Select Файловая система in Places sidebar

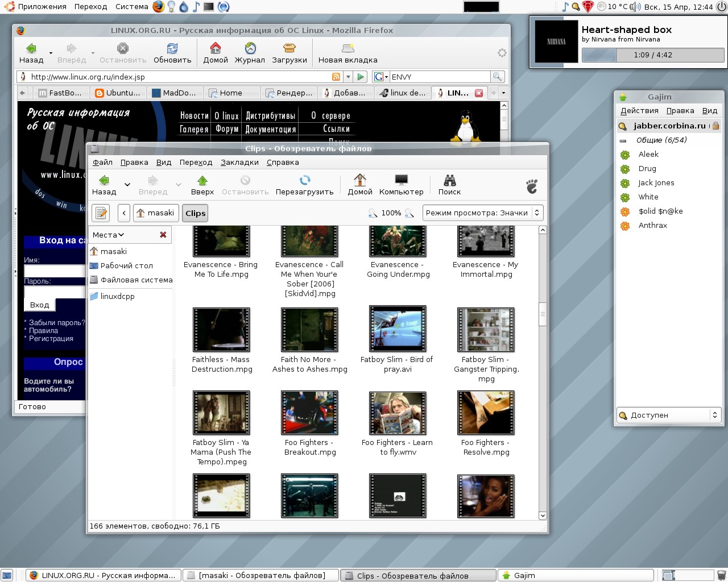point(131,280)
